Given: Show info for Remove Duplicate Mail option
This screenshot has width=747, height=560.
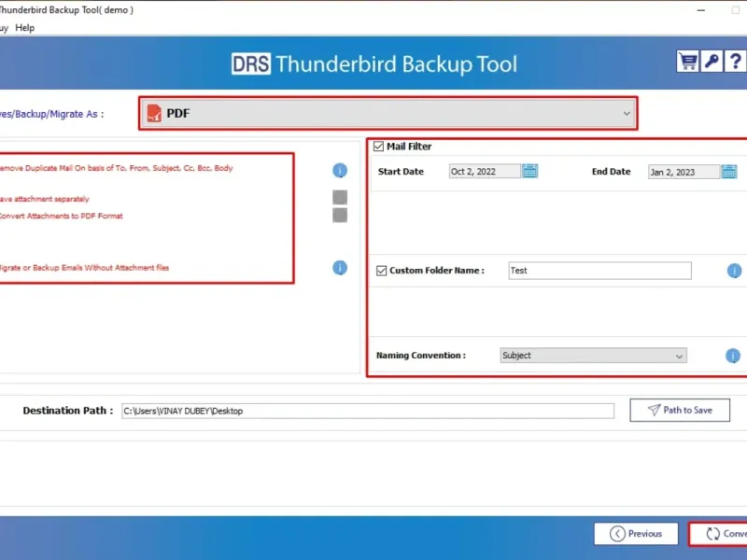Looking at the screenshot, I should tap(340, 170).
